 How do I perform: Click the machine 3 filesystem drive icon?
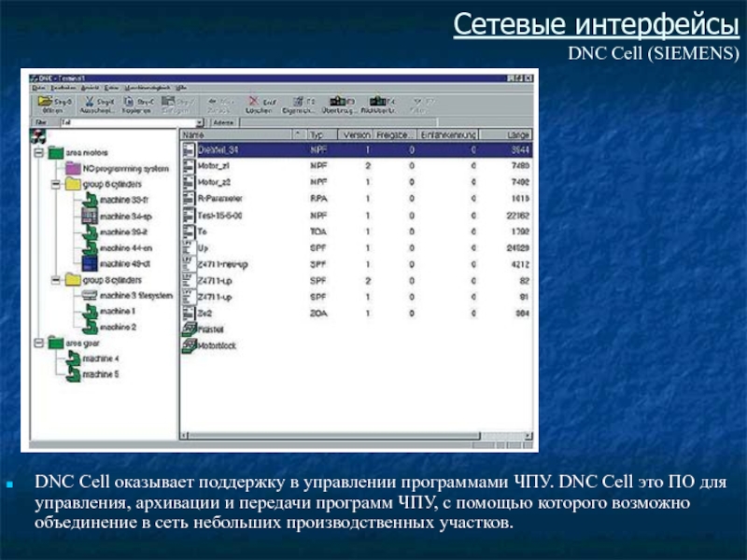[x=90, y=295]
